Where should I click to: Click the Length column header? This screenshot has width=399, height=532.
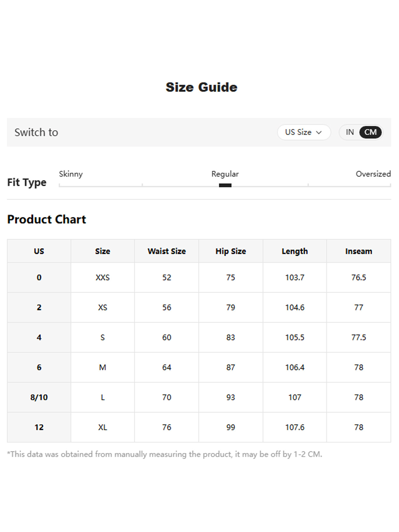[295, 251]
